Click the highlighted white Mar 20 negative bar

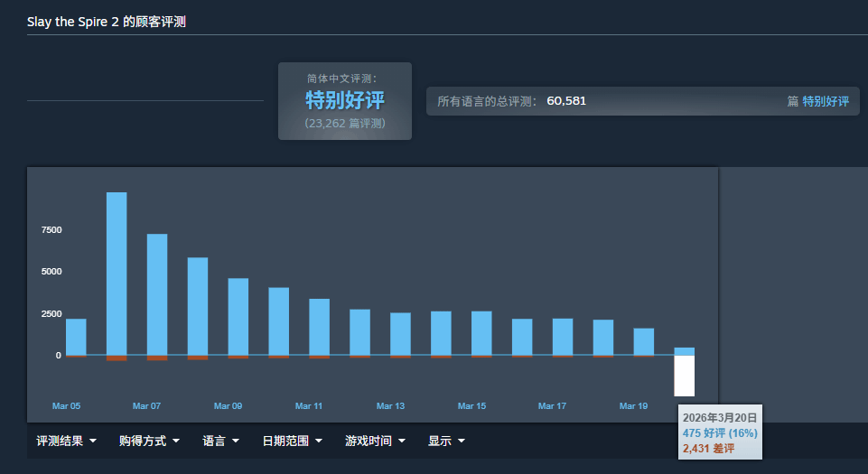685,376
